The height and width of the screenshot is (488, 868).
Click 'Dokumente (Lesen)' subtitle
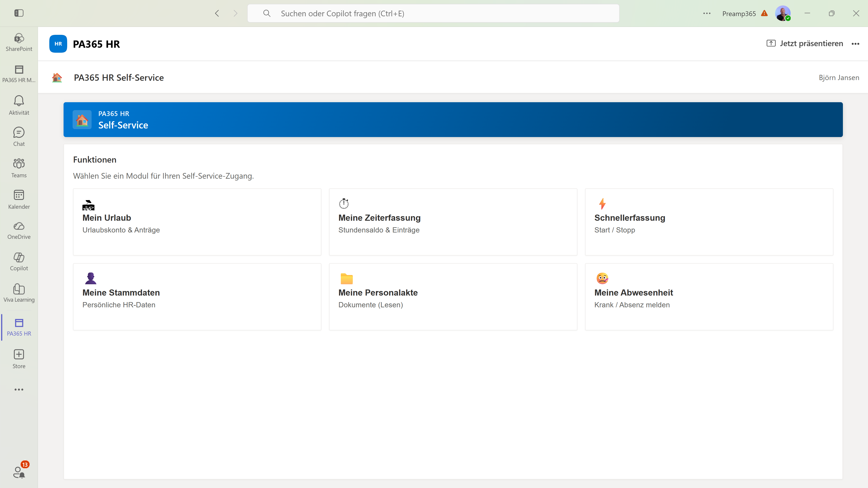click(x=371, y=305)
